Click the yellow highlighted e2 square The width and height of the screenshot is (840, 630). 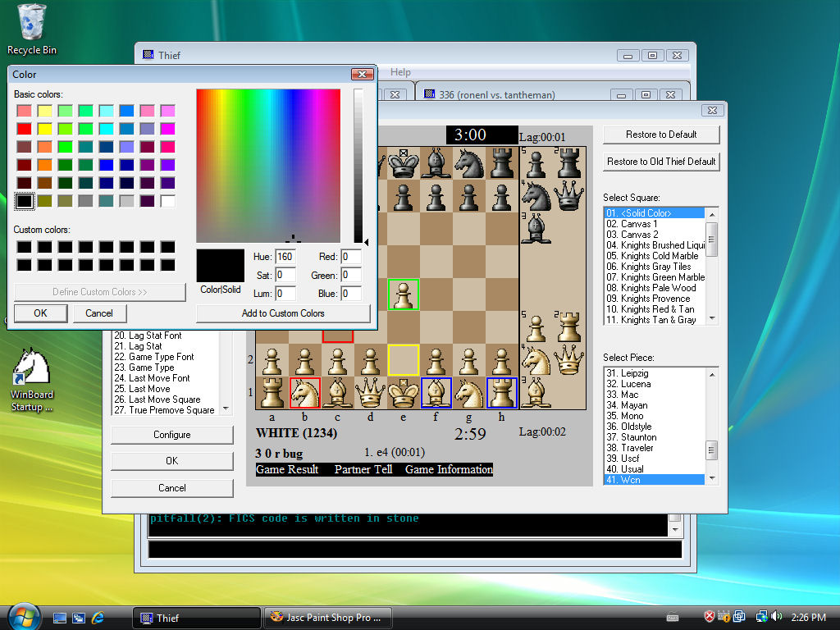point(403,360)
